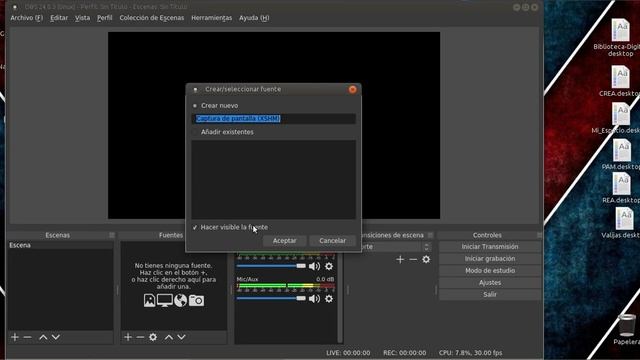Move scene up with arrow icon
This screenshot has width=640, height=360.
click(x=43, y=337)
